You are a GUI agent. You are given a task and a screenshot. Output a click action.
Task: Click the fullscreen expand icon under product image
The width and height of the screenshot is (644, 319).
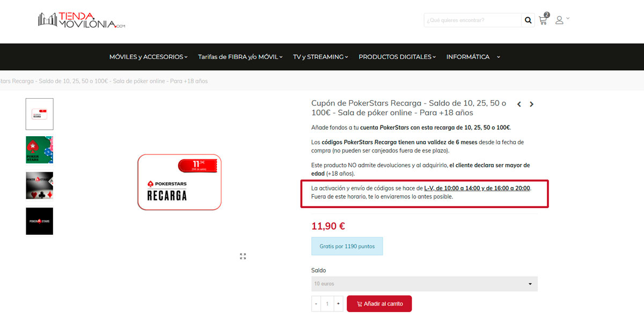(243, 256)
